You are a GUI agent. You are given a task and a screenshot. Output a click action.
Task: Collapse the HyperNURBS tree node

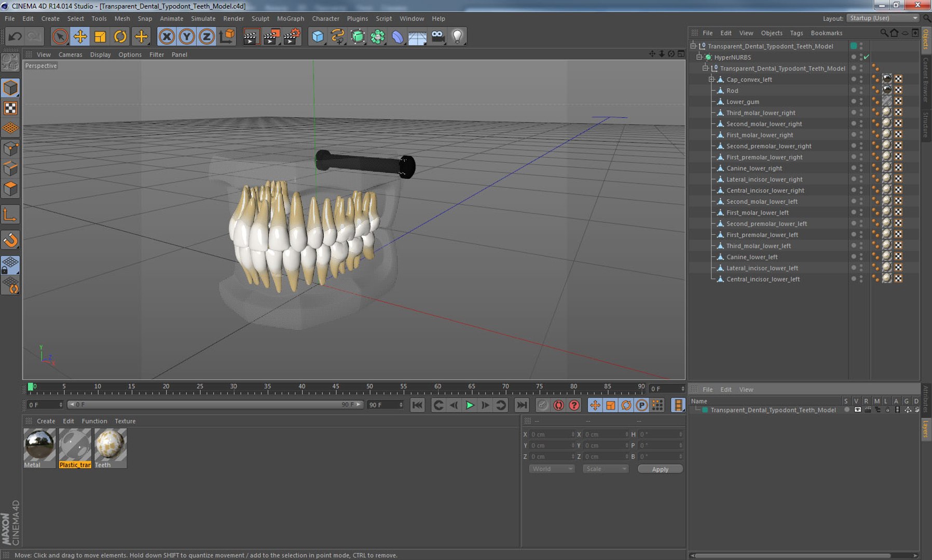[x=700, y=57]
